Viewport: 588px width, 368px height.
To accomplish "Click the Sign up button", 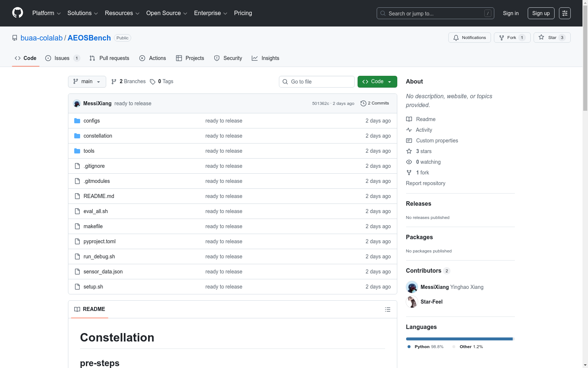I will point(541,13).
